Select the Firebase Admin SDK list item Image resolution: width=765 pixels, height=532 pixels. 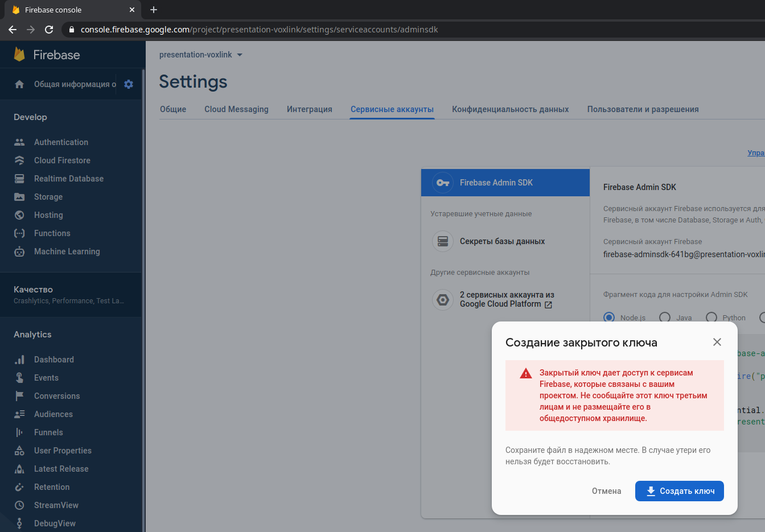[x=505, y=183]
